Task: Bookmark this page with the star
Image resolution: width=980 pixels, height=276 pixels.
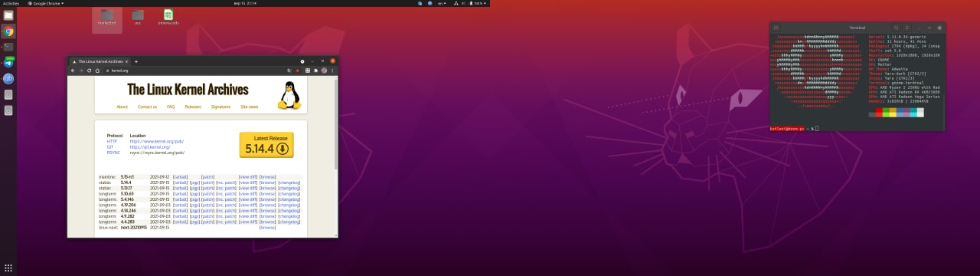Action: [298, 71]
